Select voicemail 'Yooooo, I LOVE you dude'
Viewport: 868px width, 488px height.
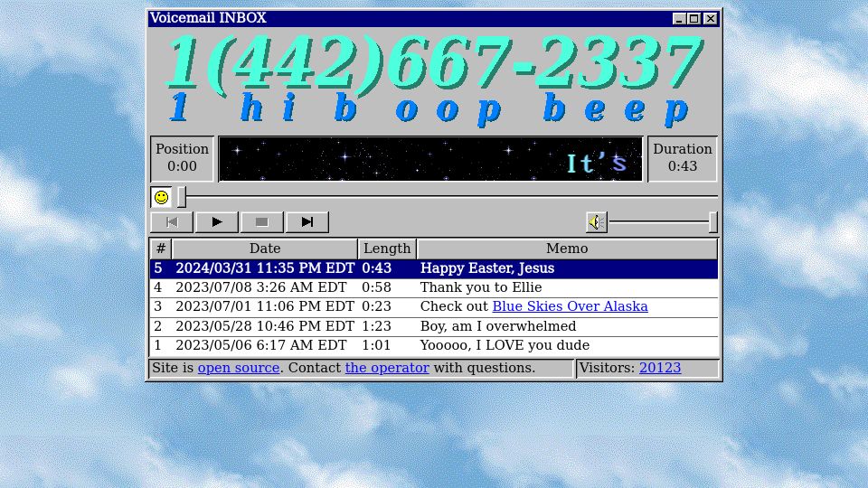point(434,346)
